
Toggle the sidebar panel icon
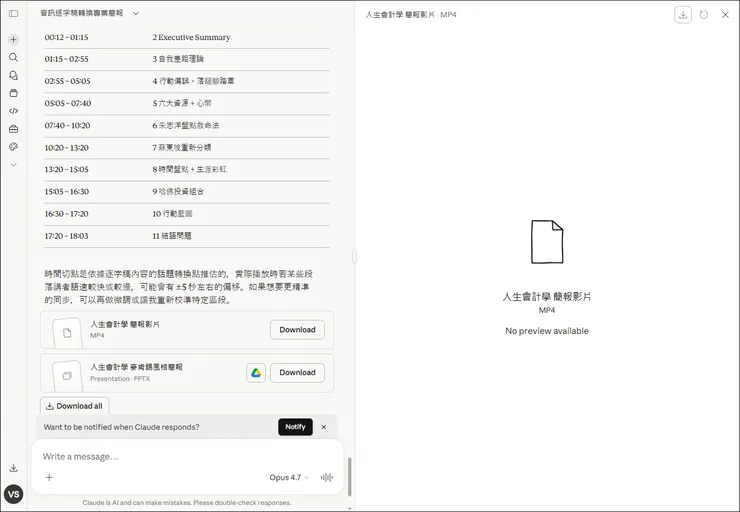click(14, 14)
